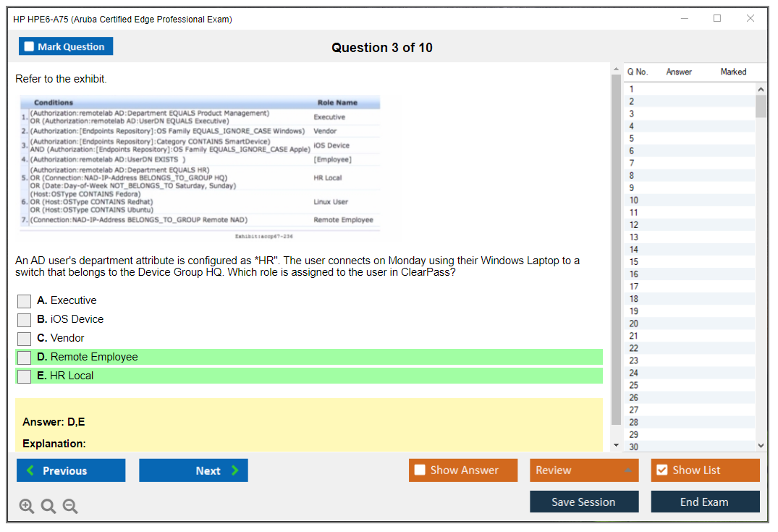
Task: Click the End Exam button
Action: (705, 502)
